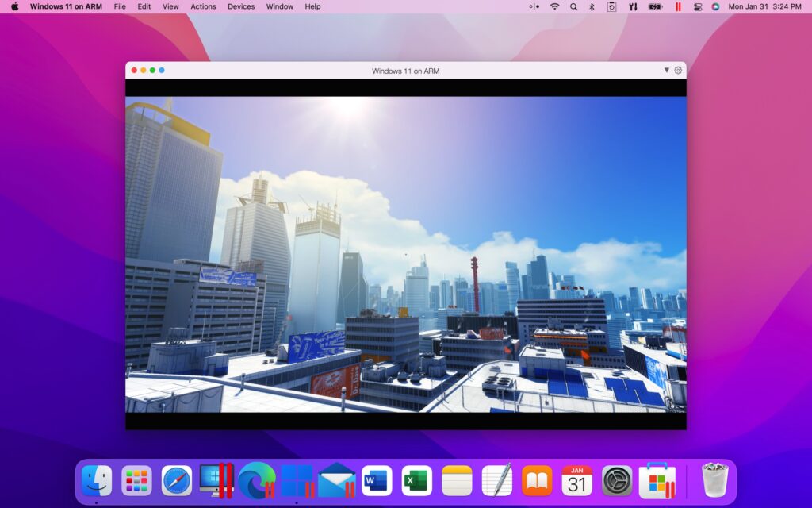Open the Edit menu

144,6
